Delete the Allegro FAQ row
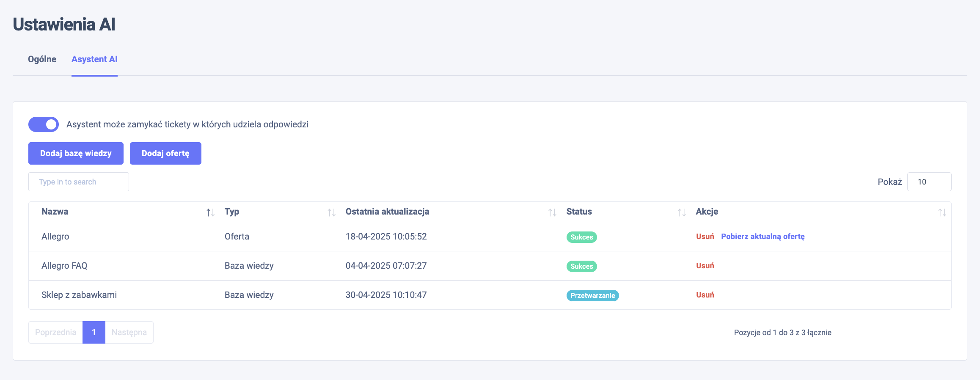The height and width of the screenshot is (380, 980). point(705,266)
